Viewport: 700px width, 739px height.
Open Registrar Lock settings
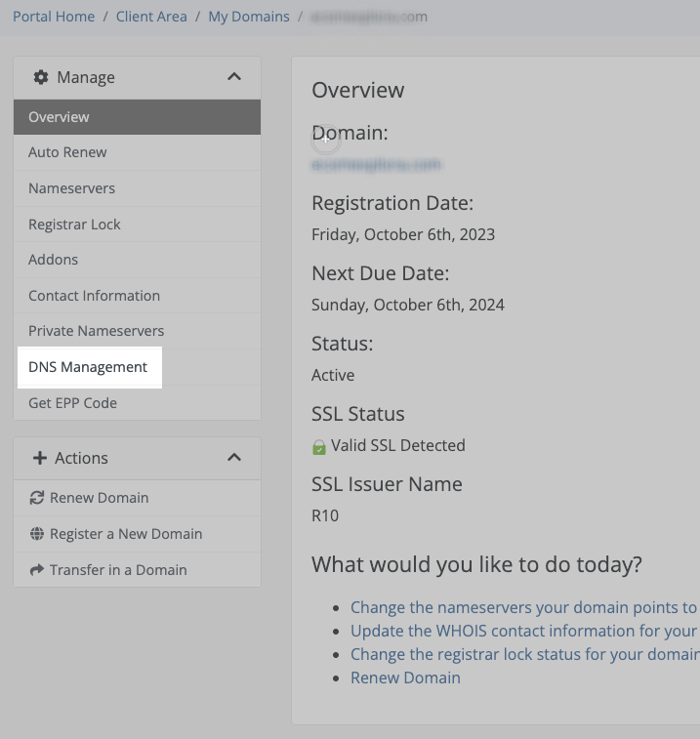[x=138, y=225]
